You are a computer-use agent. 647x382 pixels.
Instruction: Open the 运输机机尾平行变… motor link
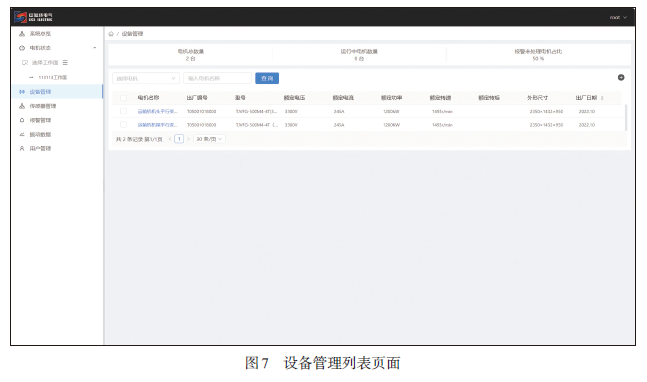click(157, 125)
